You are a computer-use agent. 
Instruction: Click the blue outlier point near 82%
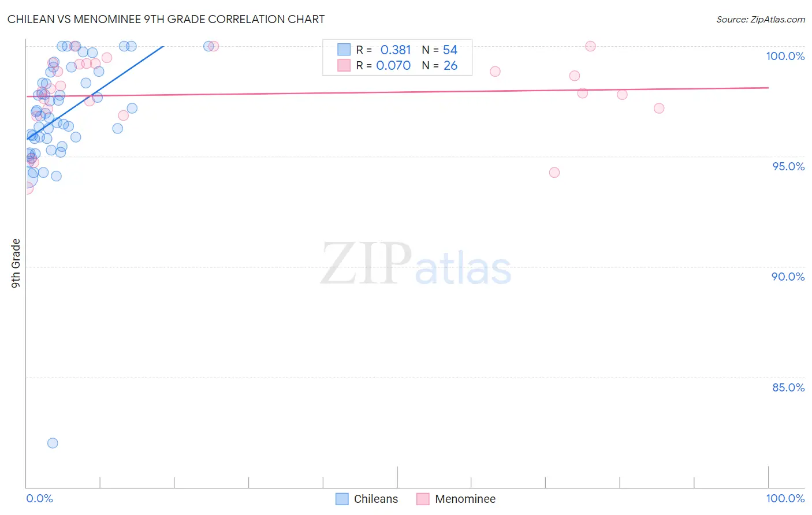click(x=53, y=443)
